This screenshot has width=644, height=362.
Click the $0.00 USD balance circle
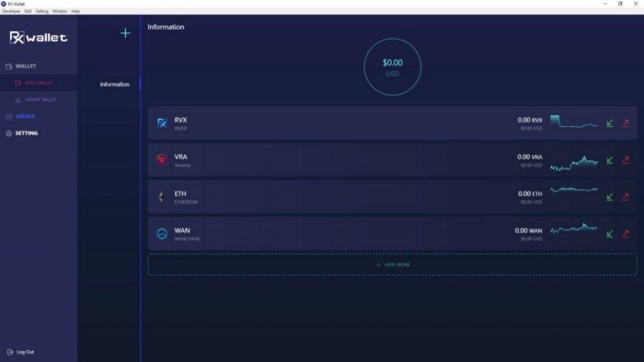[x=392, y=67]
